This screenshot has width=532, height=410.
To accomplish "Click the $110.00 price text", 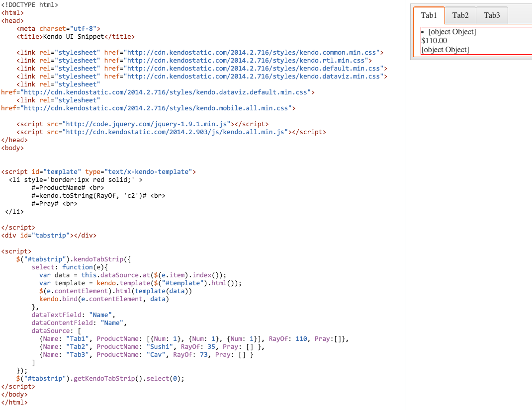I will (434, 41).
